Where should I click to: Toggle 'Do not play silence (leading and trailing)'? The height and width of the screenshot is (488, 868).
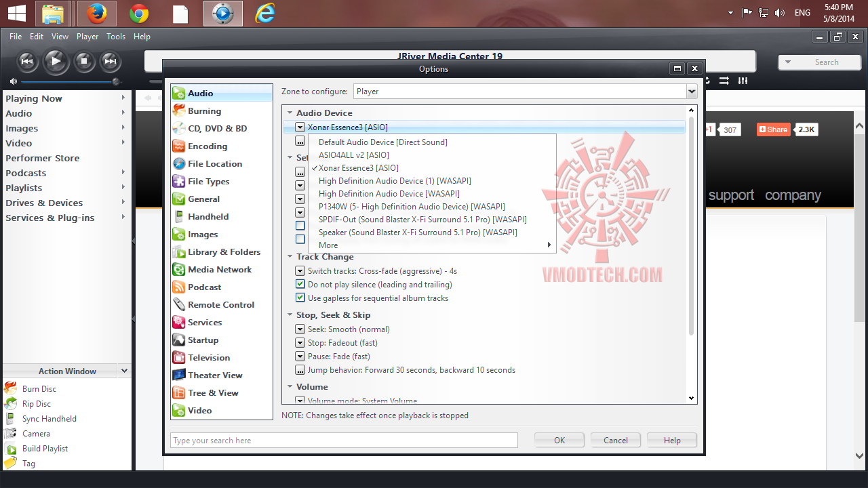click(300, 284)
